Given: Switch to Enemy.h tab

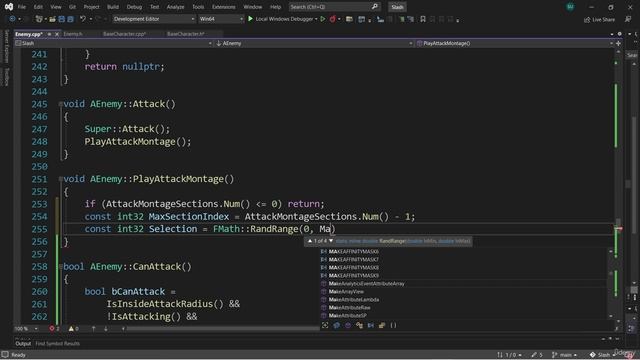Looking at the screenshot, I should 73,34.
